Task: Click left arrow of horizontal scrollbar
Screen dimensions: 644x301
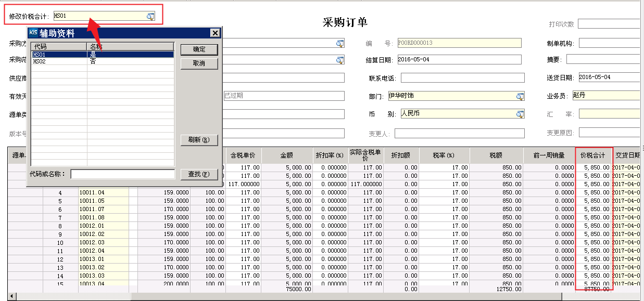Action: (12, 296)
